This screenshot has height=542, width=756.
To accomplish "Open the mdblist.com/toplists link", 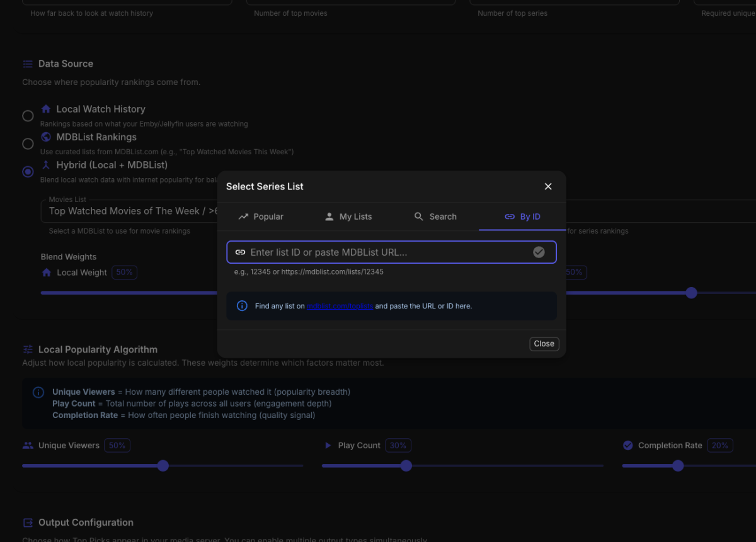I will pyautogui.click(x=340, y=306).
